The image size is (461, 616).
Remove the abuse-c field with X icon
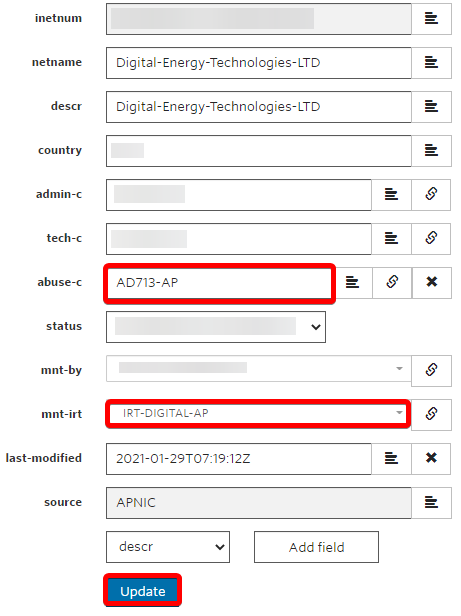point(432,282)
